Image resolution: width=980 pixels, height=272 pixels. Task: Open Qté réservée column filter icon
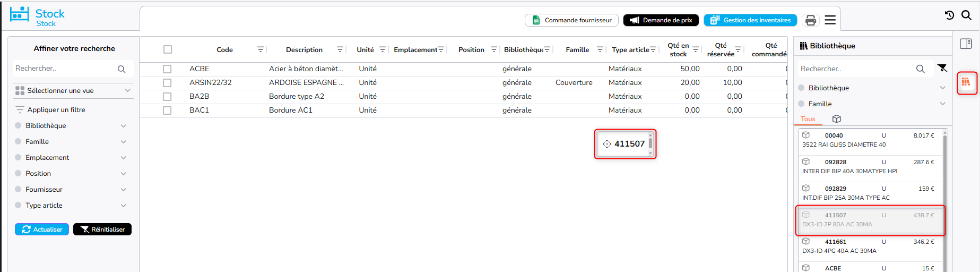point(738,49)
